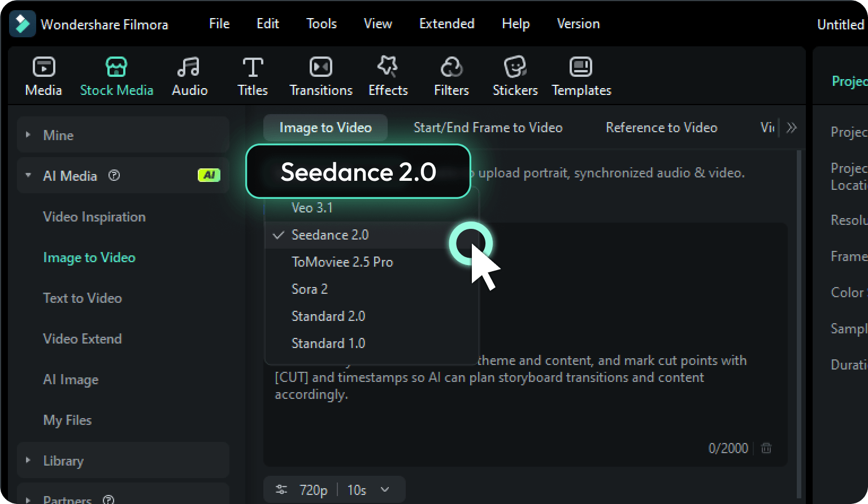
Task: Switch to the Start/End Frame to Video tab
Action: [488, 127]
